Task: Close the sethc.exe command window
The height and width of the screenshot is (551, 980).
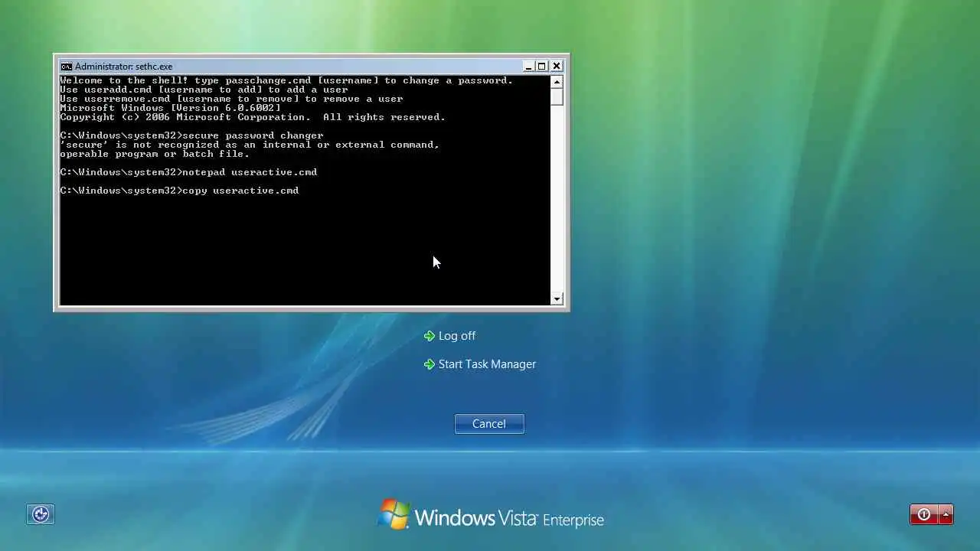Action: (557, 67)
